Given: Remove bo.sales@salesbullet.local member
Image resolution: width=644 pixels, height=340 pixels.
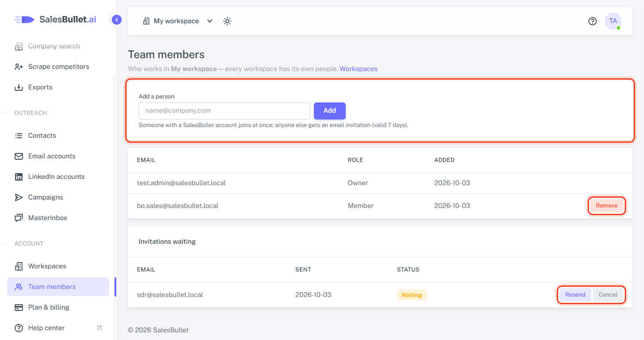Looking at the screenshot, I should 606,206.
